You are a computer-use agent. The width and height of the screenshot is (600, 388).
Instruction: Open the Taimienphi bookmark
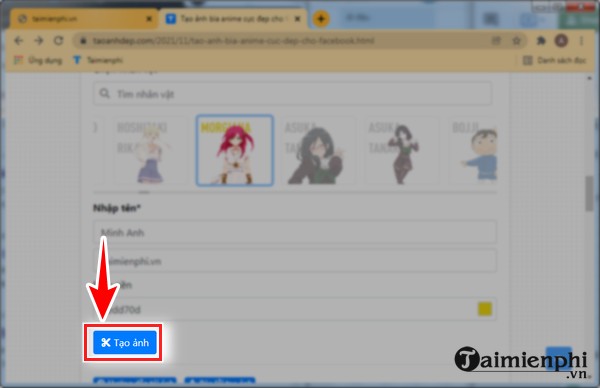coord(98,60)
